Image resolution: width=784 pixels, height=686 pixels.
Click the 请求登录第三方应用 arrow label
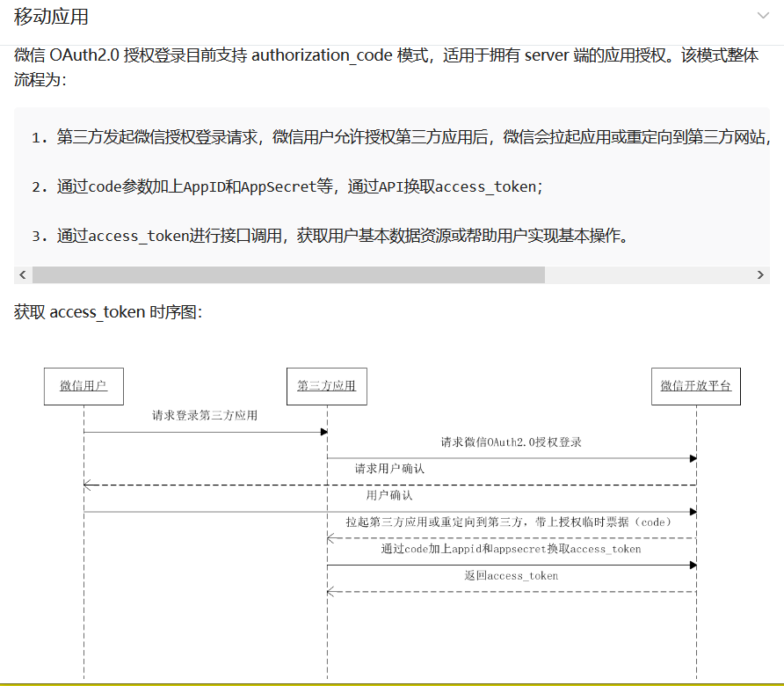pos(205,415)
